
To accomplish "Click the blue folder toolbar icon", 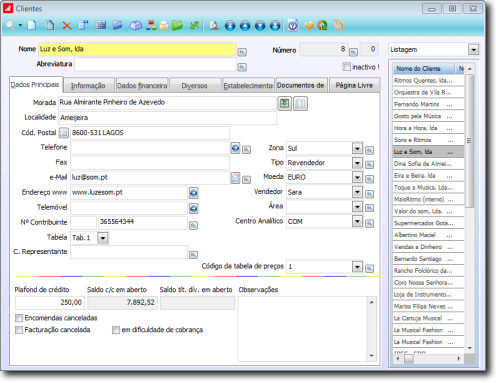I will [x=117, y=25].
